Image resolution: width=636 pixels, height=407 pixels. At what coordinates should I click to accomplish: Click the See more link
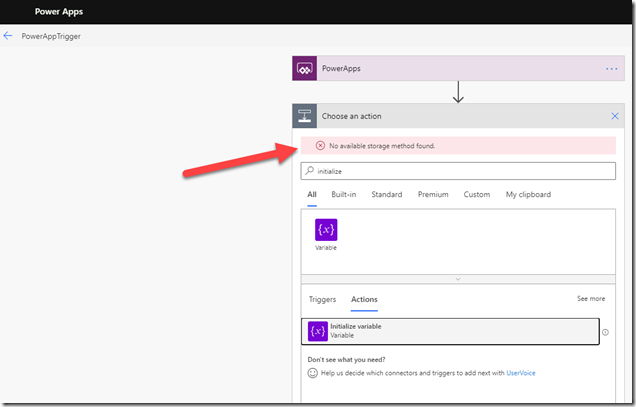click(591, 299)
